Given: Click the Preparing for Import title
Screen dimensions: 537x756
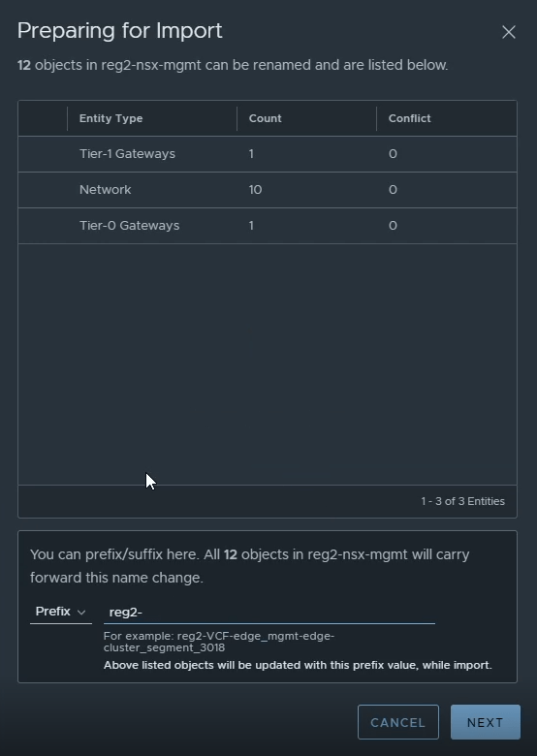Looking at the screenshot, I should tap(119, 31).
